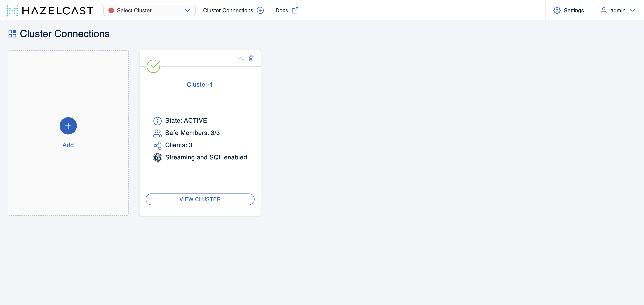Open the Docs external link icon
The image size is (644, 305).
pos(295,11)
